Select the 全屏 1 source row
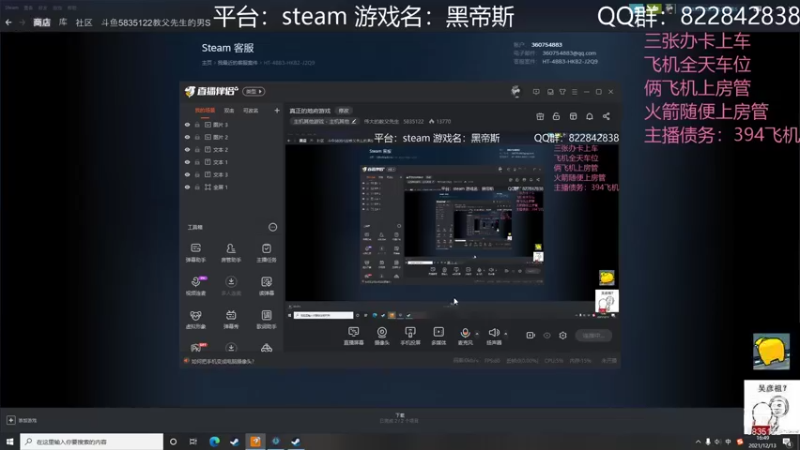This screenshot has width=800, height=450. pyautogui.click(x=232, y=187)
